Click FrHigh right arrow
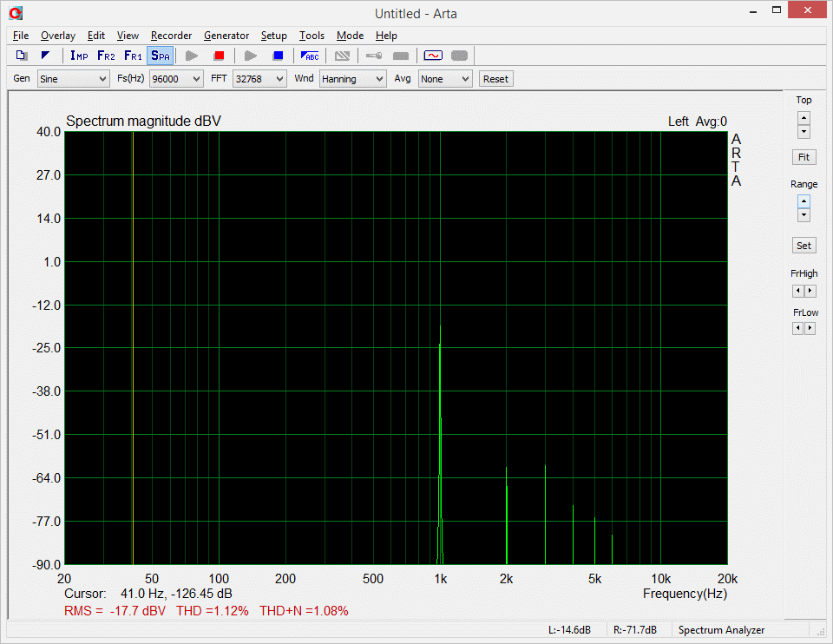The image size is (833, 644). 810,291
